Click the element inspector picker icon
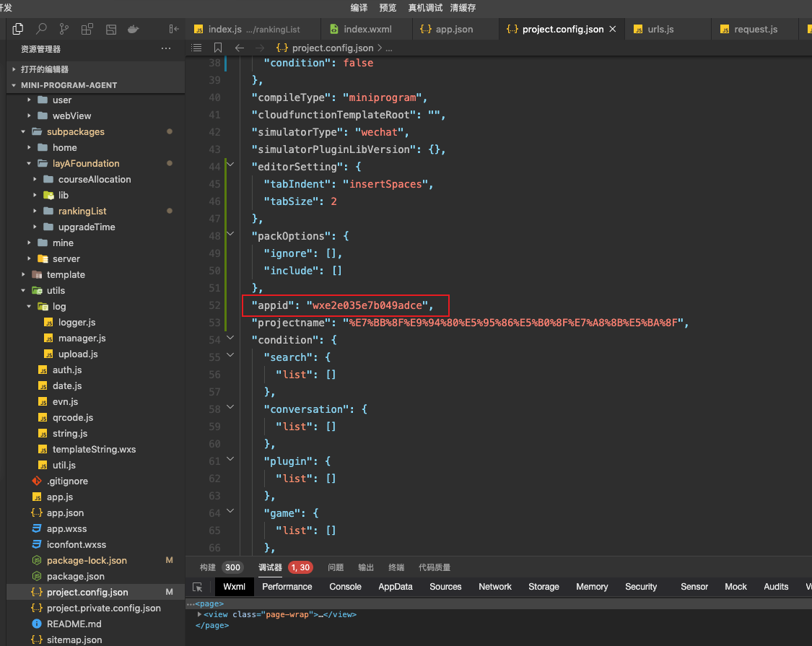This screenshot has height=646, width=812. [197, 587]
